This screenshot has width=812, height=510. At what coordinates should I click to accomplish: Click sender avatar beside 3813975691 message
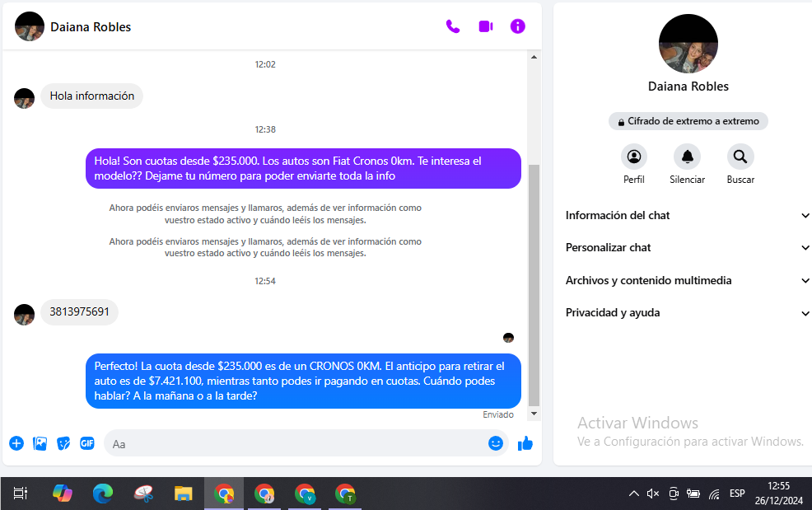[25, 315]
